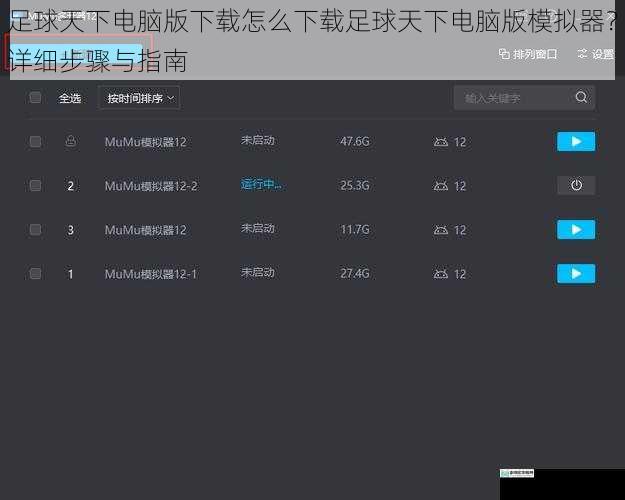
Task: Check the box for MuMu模拟器12-2 row
Action: 35,185
